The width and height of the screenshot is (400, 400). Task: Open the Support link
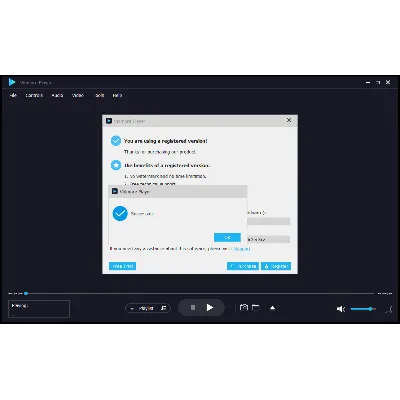pyautogui.click(x=242, y=249)
